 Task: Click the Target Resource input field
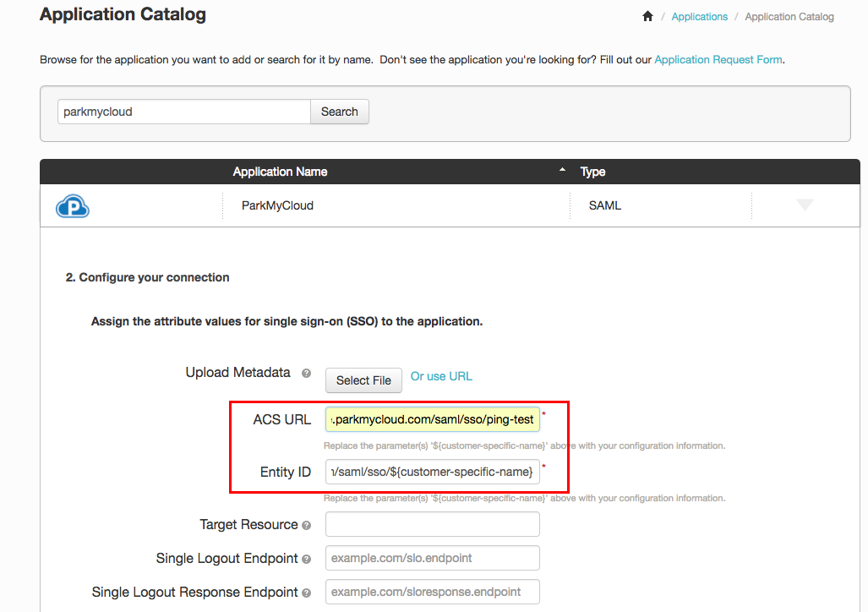(x=433, y=524)
